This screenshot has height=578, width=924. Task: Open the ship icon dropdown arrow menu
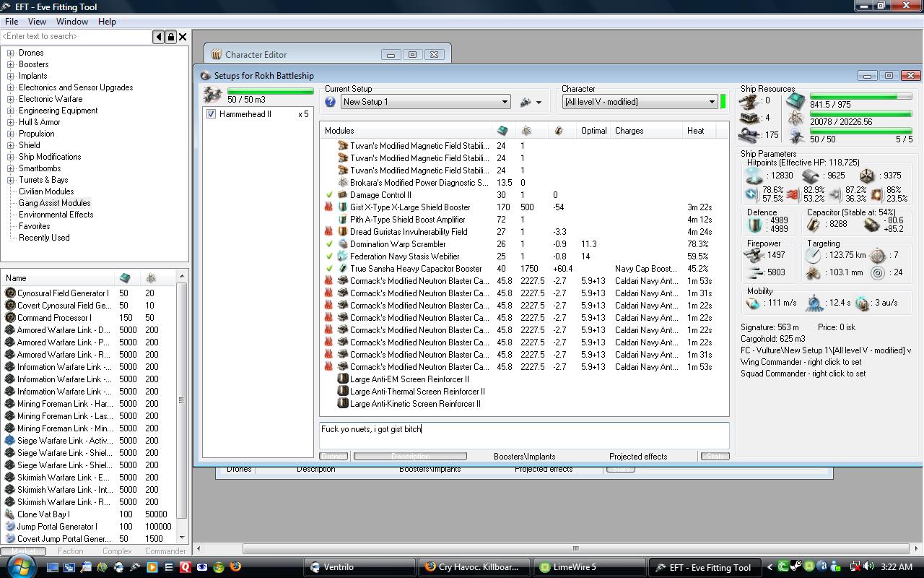pos(539,103)
